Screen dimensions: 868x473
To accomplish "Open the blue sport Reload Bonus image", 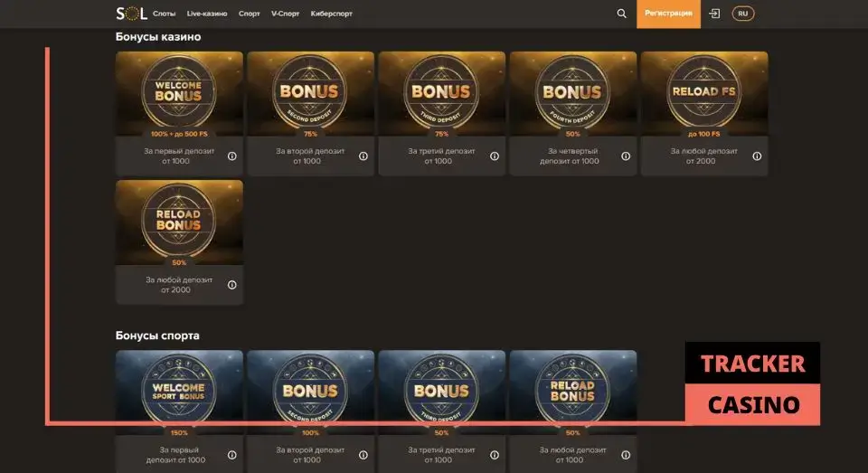I will pyautogui.click(x=572, y=391).
